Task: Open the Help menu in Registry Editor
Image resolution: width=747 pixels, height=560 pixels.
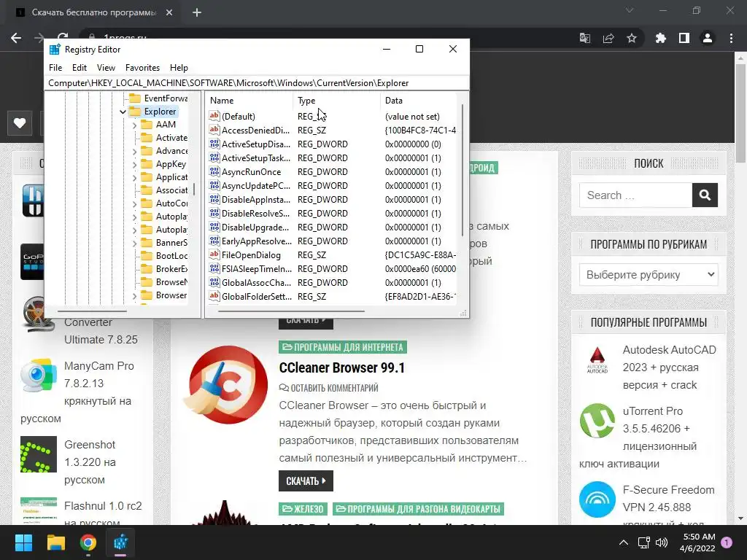Action: [179, 68]
